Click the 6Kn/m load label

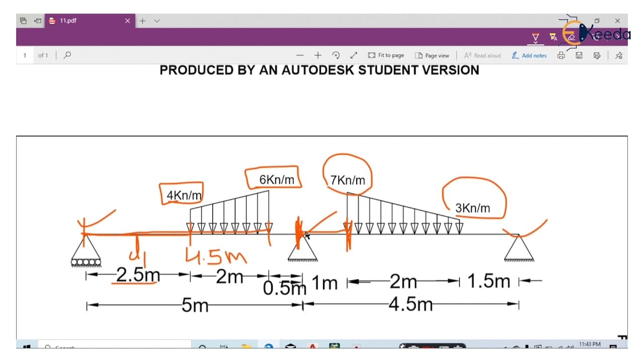(x=277, y=179)
